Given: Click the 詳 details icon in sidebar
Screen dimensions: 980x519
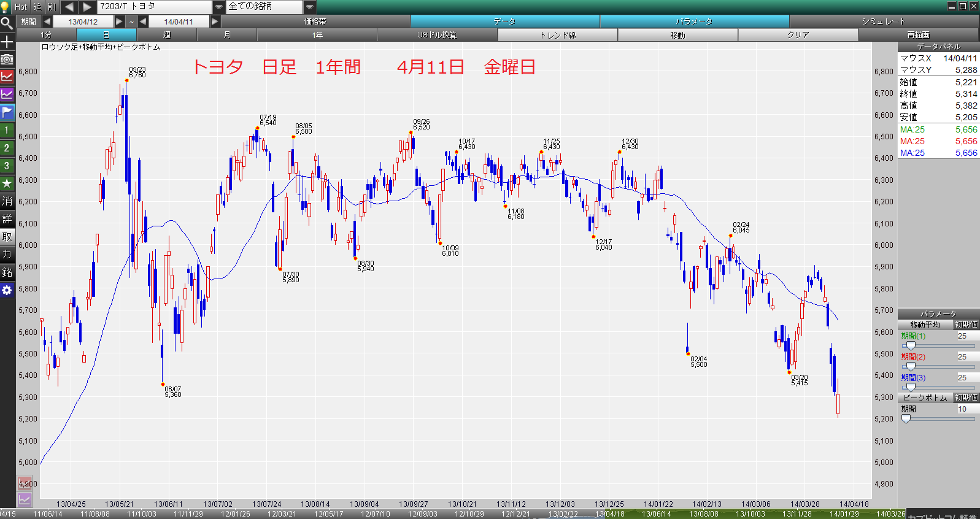Looking at the screenshot, I should click(x=7, y=219).
